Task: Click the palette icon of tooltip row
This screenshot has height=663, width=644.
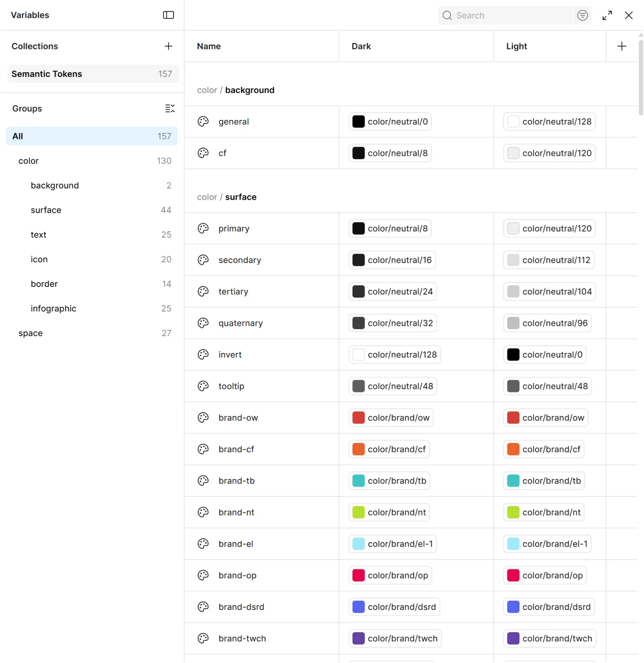Action: pos(203,386)
